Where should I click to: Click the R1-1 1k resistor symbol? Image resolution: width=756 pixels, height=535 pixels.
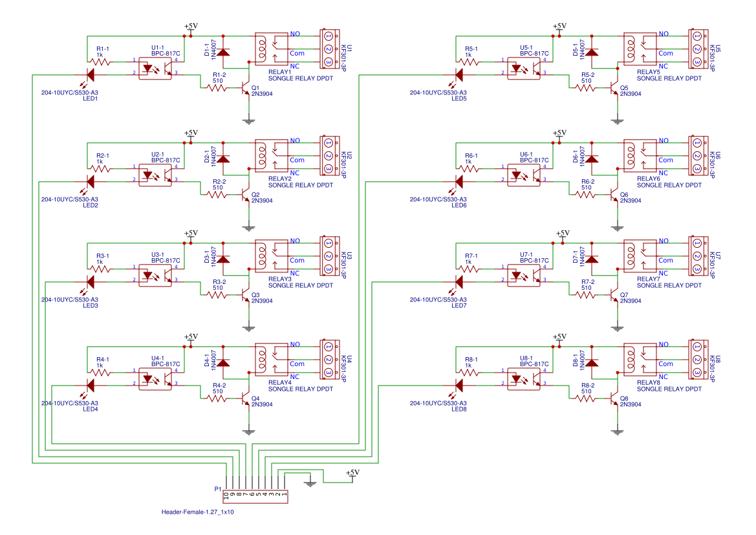click(x=100, y=61)
